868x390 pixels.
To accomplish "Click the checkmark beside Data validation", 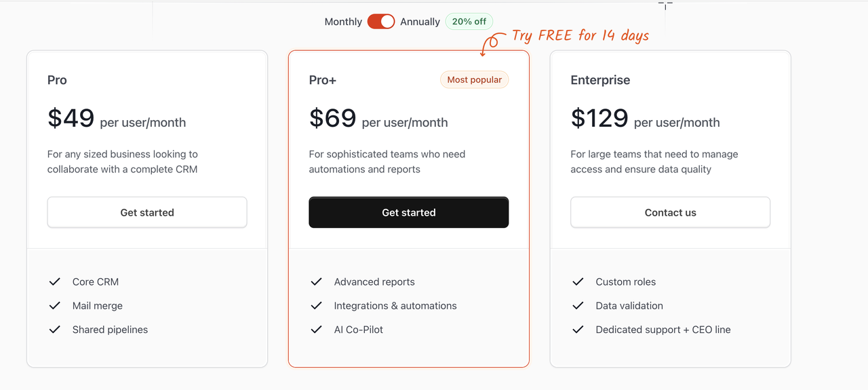I will pyautogui.click(x=578, y=306).
